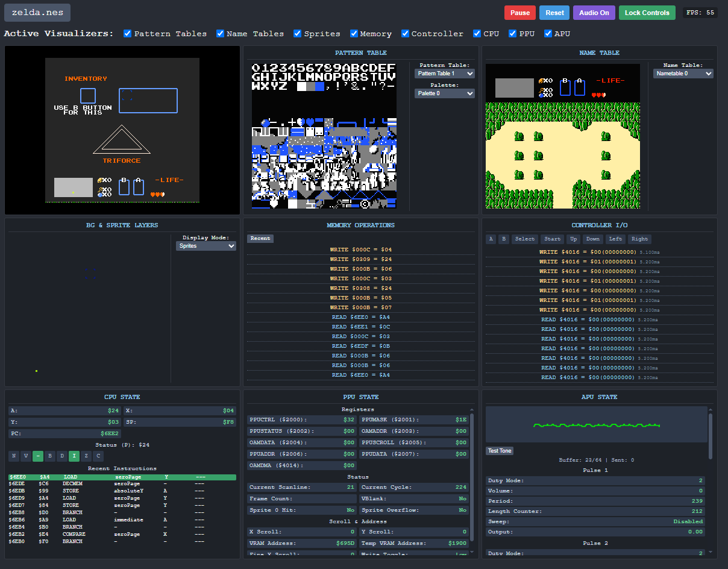Select the Recent tab in Memory Operations
Image resolution: width=728 pixels, height=569 pixels.
260,238
